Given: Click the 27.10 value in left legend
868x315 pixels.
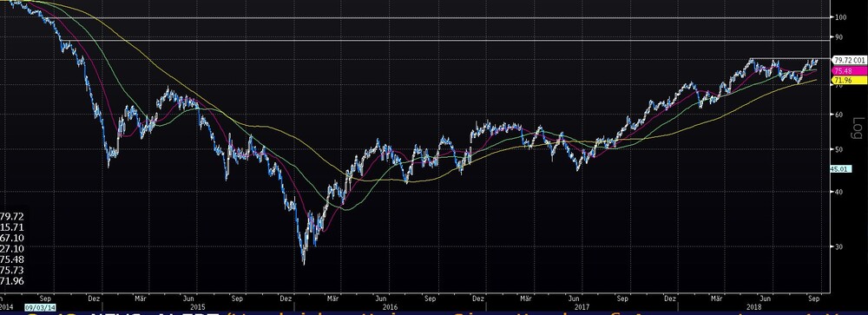Looking at the screenshot, I should (11, 248).
